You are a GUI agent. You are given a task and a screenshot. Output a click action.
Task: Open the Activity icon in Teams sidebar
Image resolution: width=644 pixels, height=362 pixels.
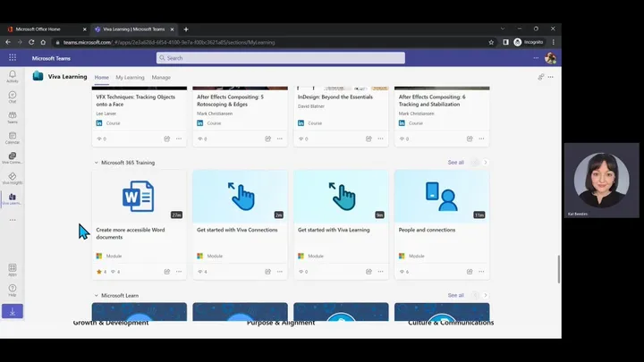(13, 76)
